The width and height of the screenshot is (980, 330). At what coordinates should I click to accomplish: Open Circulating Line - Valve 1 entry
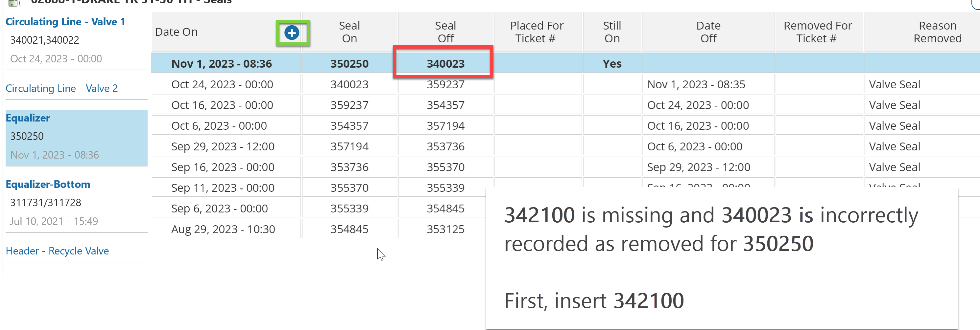coord(65,22)
